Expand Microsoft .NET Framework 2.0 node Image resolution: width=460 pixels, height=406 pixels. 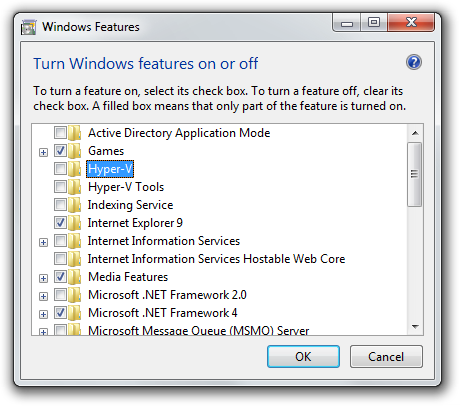click(43, 296)
